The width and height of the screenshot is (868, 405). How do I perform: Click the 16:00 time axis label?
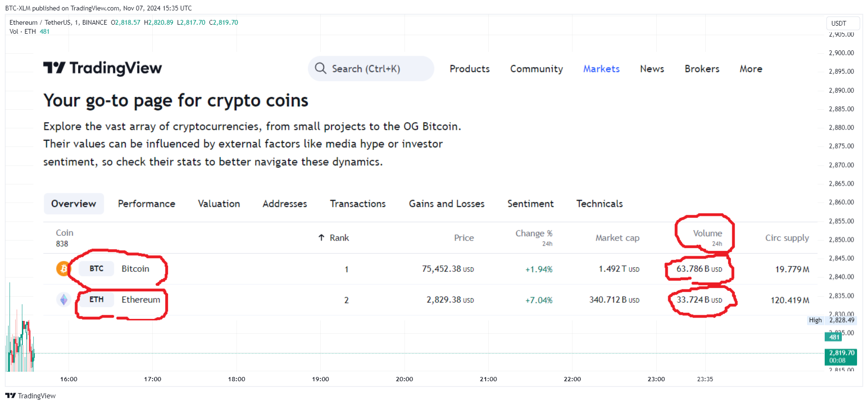(69, 379)
